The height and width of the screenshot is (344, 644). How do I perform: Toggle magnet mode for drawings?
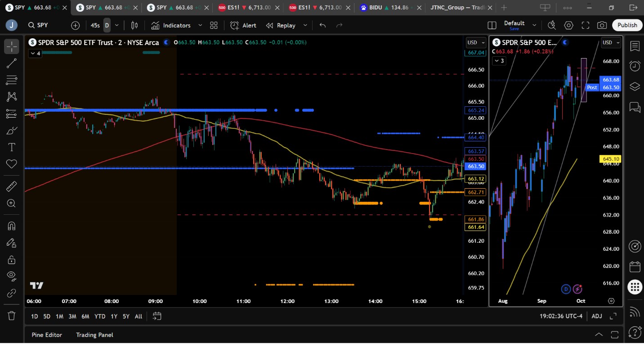12,226
